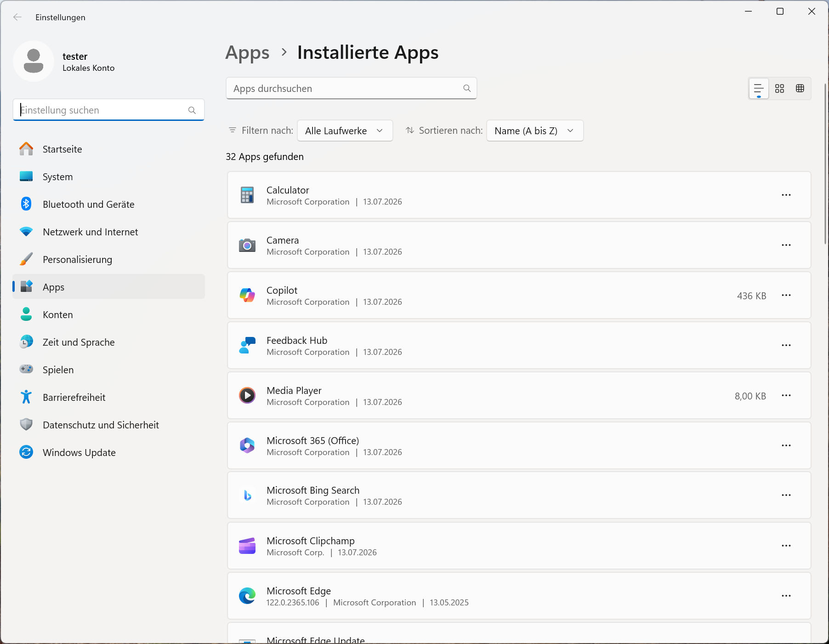Open more options for Microsoft 365 (Office)
Image resolution: width=829 pixels, height=644 pixels.
(x=786, y=445)
